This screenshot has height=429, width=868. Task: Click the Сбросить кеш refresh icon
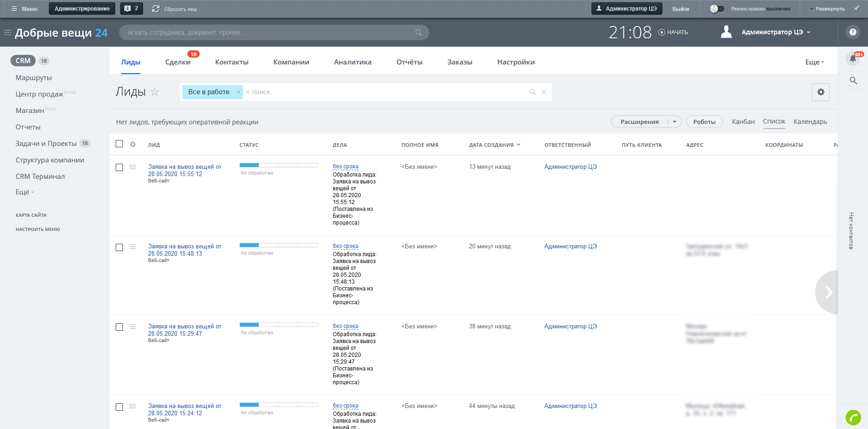(156, 9)
